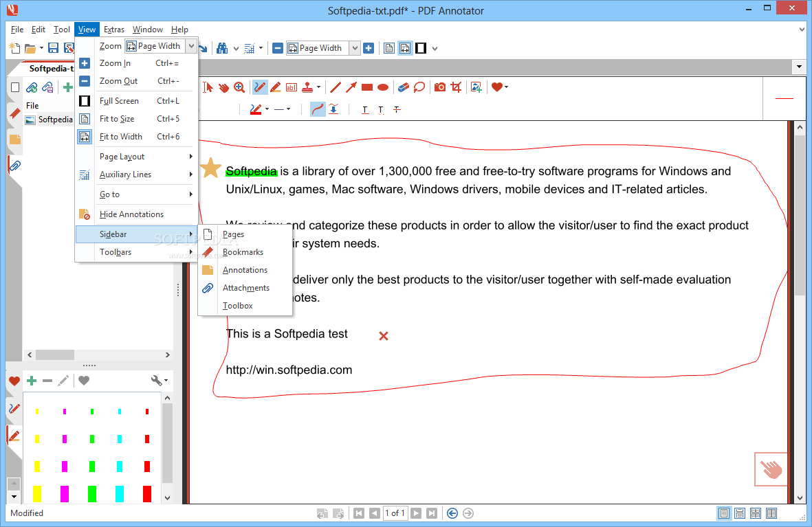Click the page number field

point(395,513)
